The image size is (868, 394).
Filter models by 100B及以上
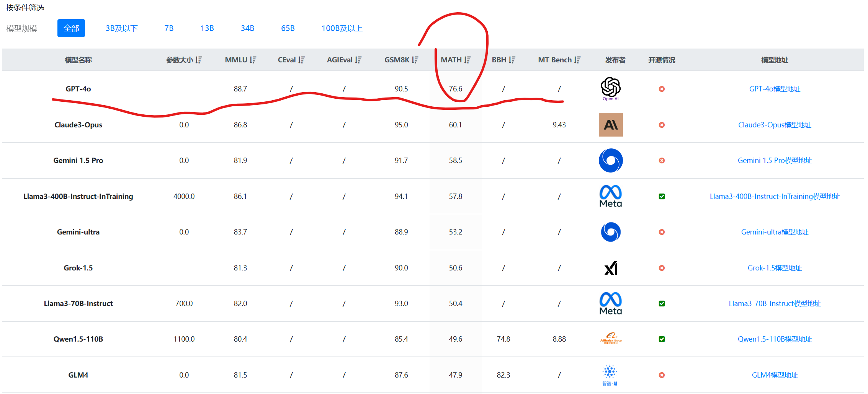tap(342, 28)
